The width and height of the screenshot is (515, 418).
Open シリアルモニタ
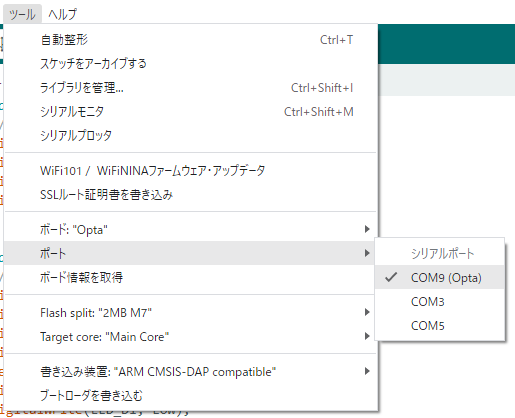point(191,112)
